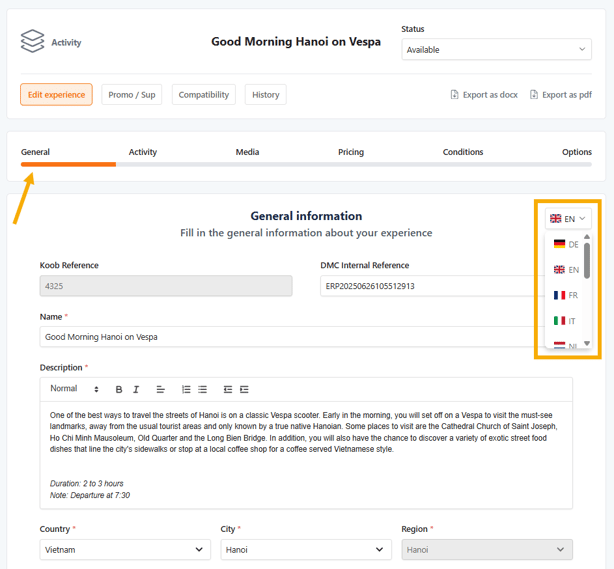Click the text alignment icon
Screen dimensions: 614x569
pyautogui.click(x=160, y=389)
